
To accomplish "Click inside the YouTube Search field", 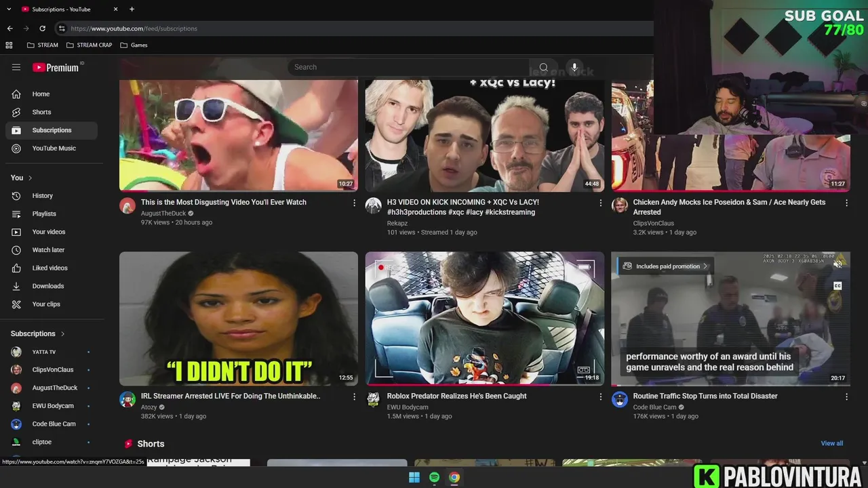I will (x=408, y=67).
